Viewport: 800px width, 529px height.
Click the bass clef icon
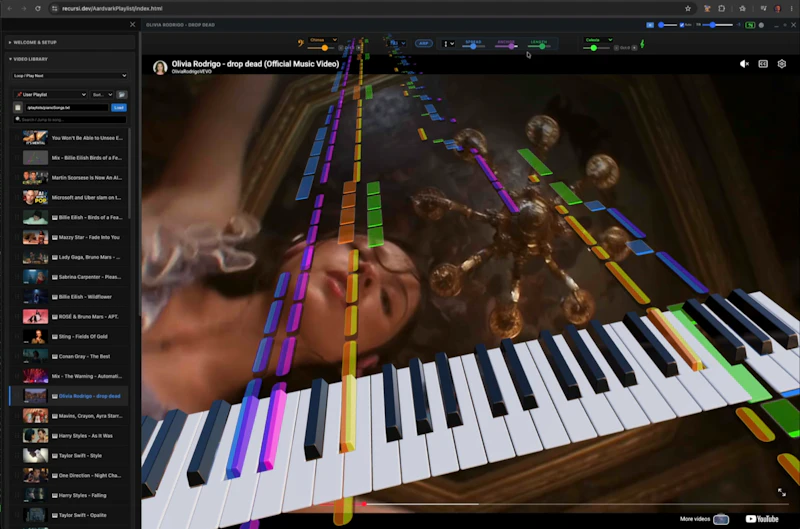(301, 43)
